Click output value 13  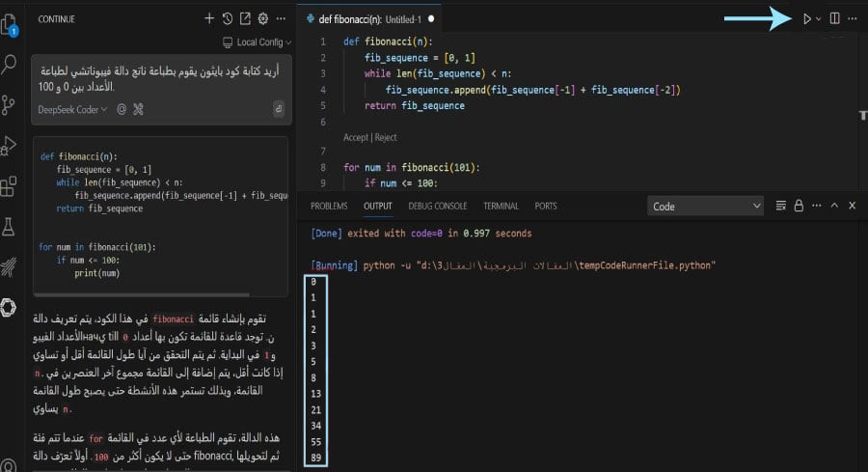(x=315, y=394)
